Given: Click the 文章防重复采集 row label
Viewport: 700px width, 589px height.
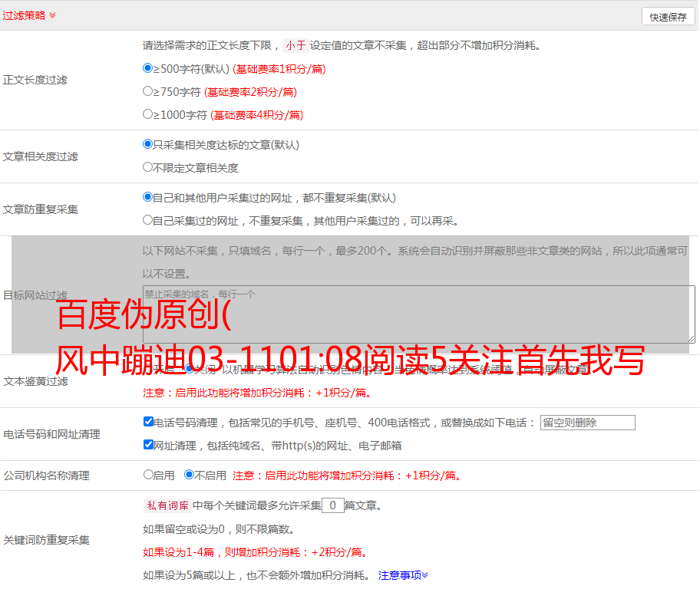Looking at the screenshot, I should (40, 209).
